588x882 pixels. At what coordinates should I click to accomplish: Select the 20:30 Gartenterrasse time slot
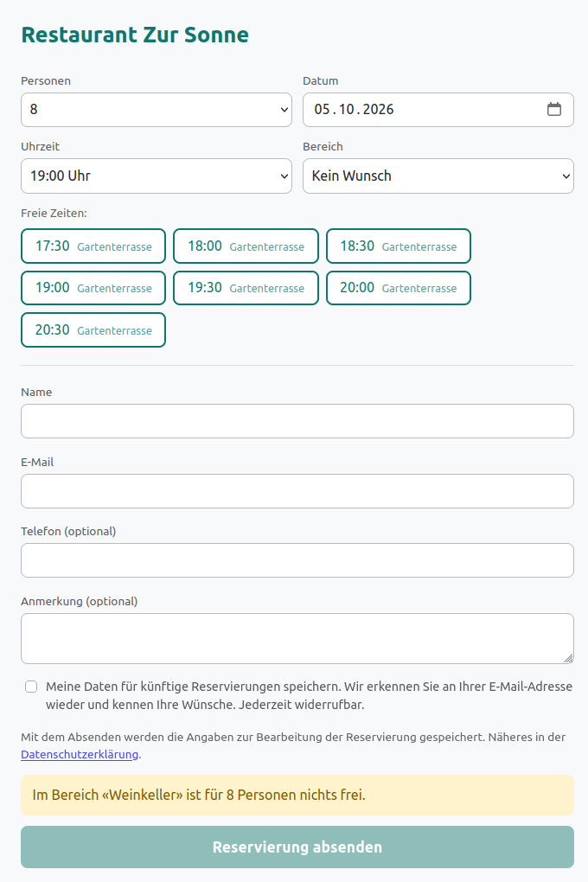point(93,330)
